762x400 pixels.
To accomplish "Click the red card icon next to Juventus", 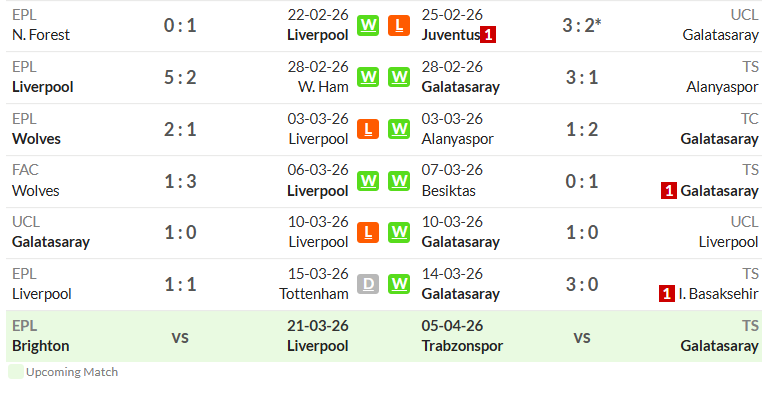I will coord(488,35).
